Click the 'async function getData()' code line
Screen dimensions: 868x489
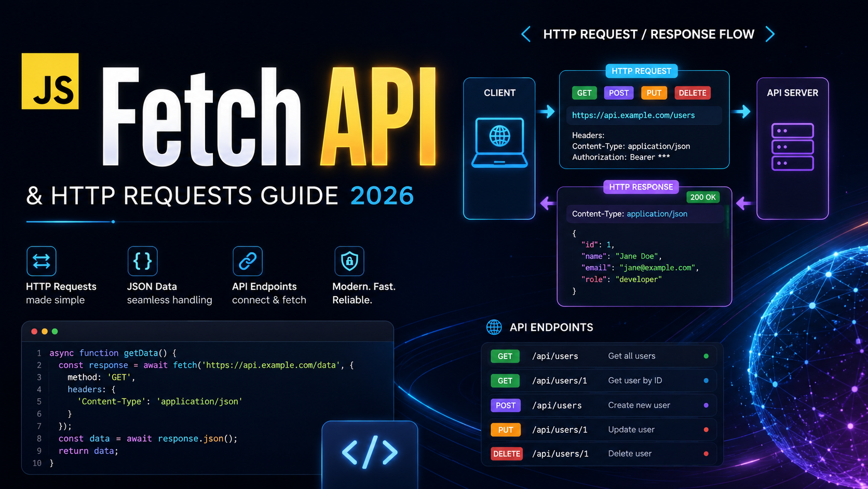click(113, 353)
